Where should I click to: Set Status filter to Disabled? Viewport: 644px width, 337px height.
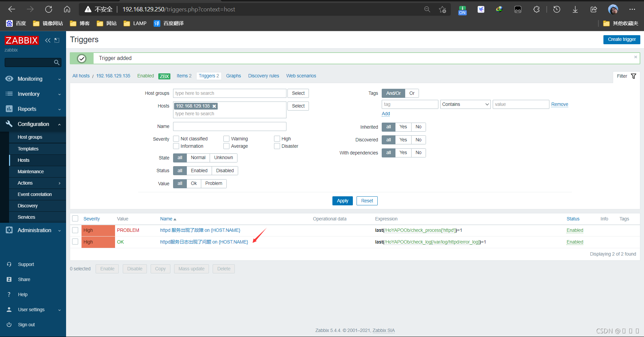coord(225,171)
